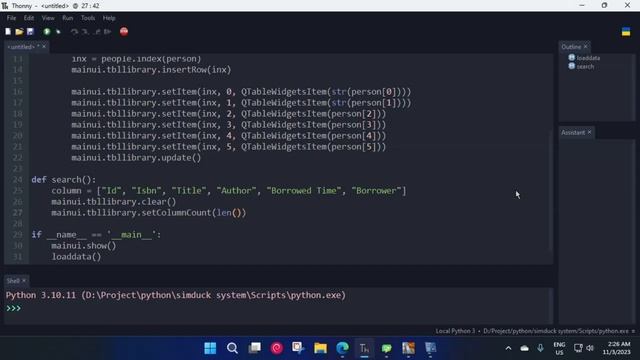Click the Thonny taskbar icon

pos(364,348)
